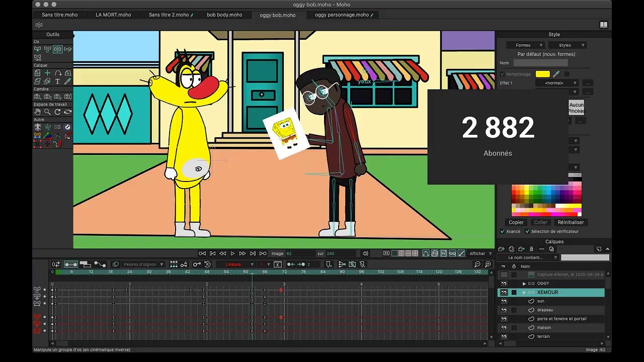Expand the XEMOUR layer group
Screen dimensions: 644x362
coord(524,292)
